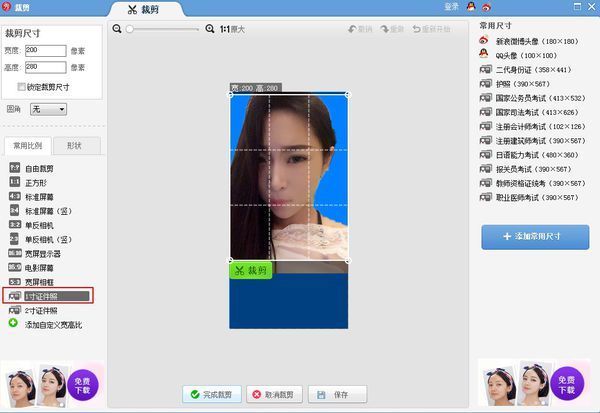Select 新浪微博头像 180×180 preset
Image resolution: width=600 pixels, height=413 pixels.
pyautogui.click(x=485, y=41)
